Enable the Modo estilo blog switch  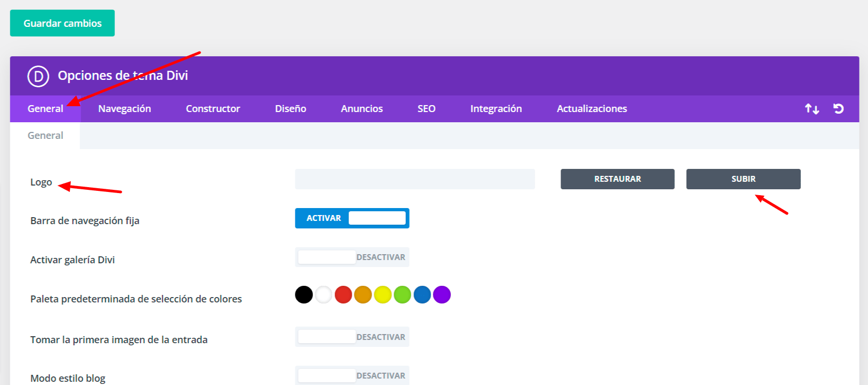pyautogui.click(x=352, y=375)
